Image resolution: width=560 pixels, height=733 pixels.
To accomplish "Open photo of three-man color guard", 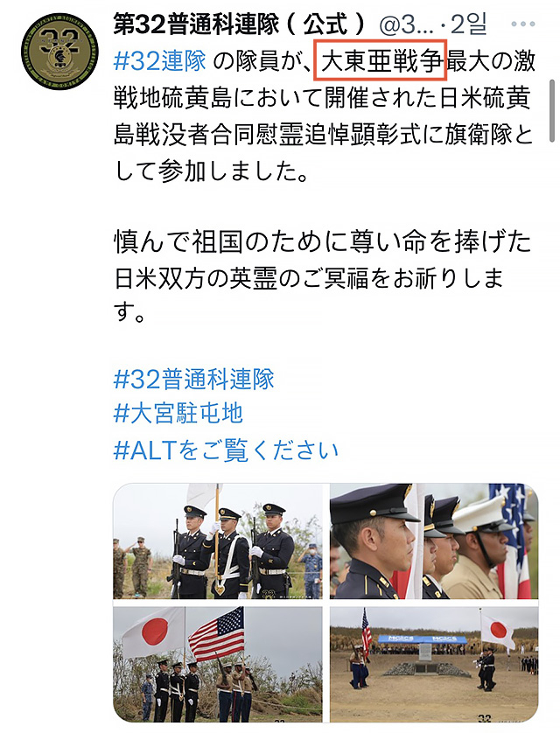I will pyautogui.click(x=218, y=541).
